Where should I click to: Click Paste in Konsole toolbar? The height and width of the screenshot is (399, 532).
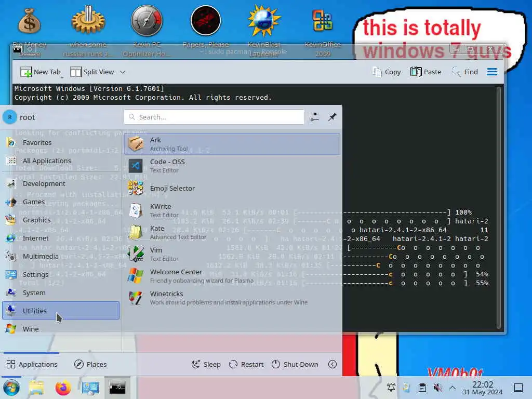pos(426,72)
